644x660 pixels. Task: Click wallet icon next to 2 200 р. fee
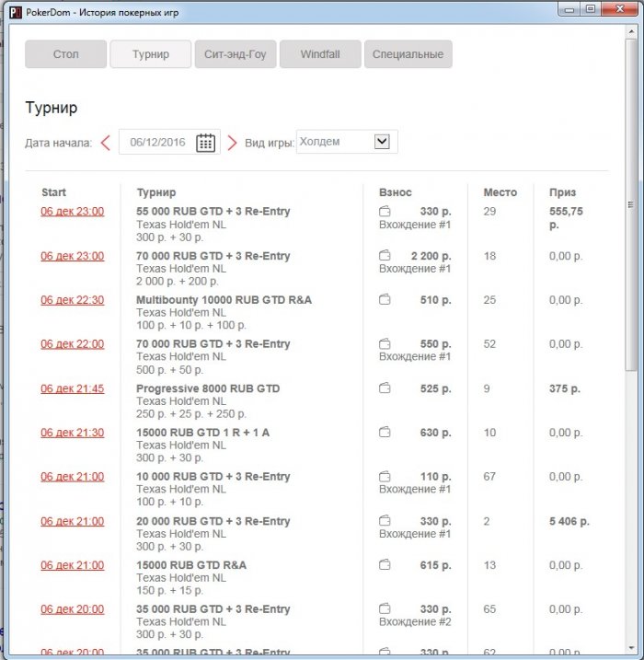coord(385,256)
